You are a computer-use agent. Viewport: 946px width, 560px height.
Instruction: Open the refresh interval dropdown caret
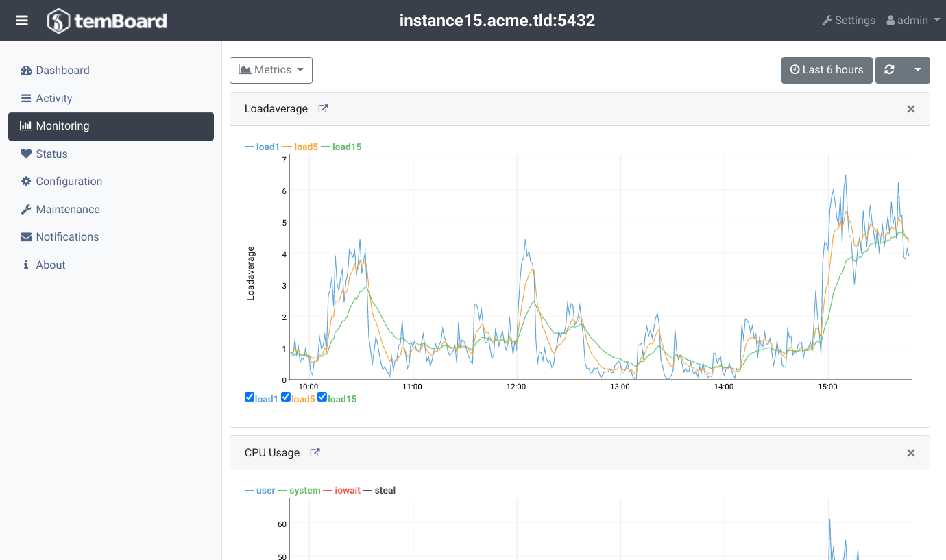[x=917, y=70]
